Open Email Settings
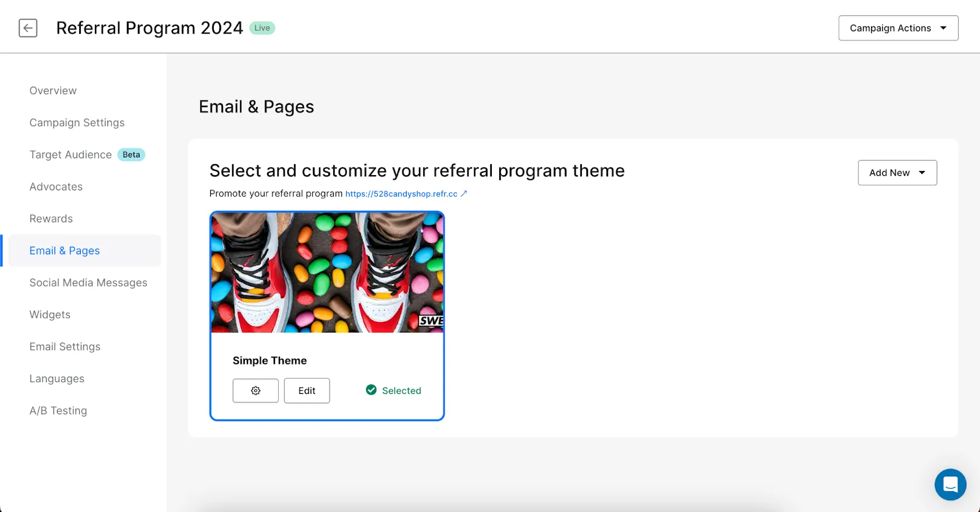The height and width of the screenshot is (512, 980). (x=65, y=347)
